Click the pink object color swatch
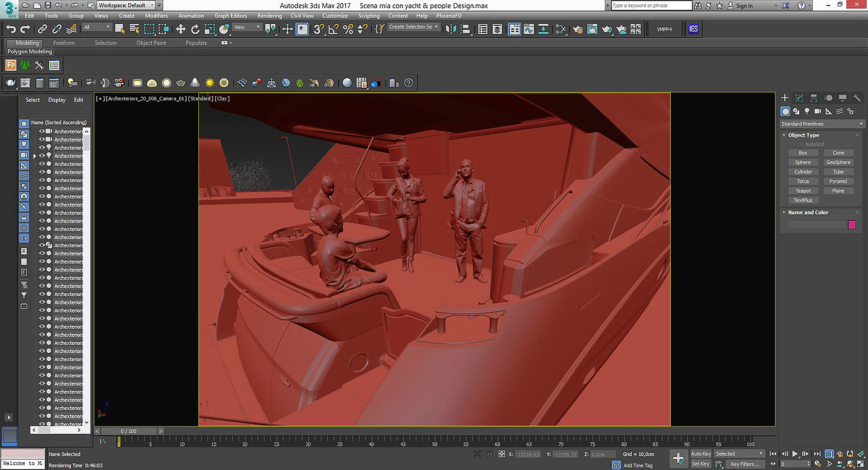 851,224
